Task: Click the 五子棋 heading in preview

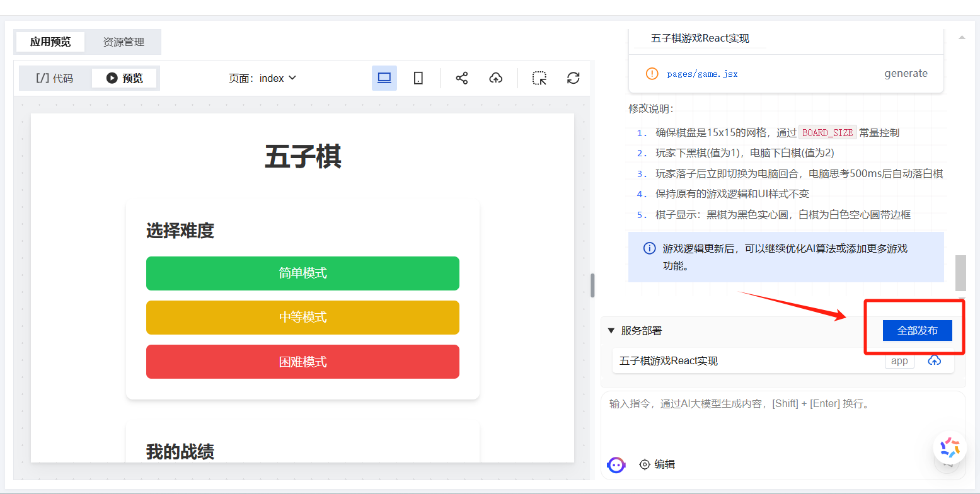Action: [303, 156]
